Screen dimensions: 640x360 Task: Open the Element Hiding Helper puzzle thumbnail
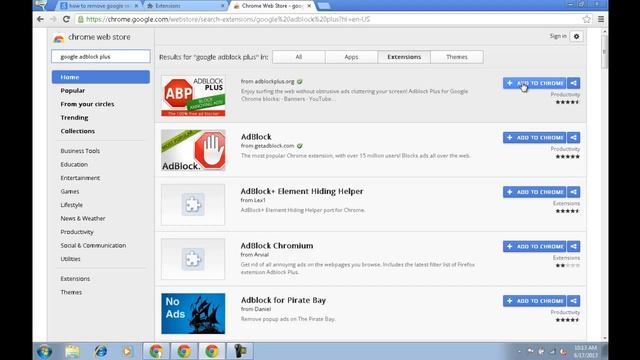coord(193,204)
